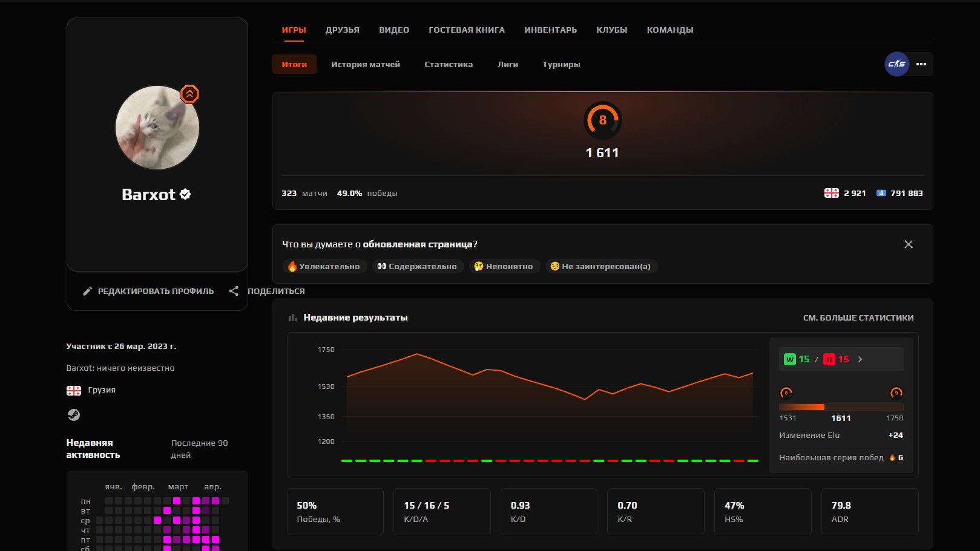Click Участник с 26 мар. 2023 г. text
Screen dimensions: 980x551
click(x=121, y=347)
